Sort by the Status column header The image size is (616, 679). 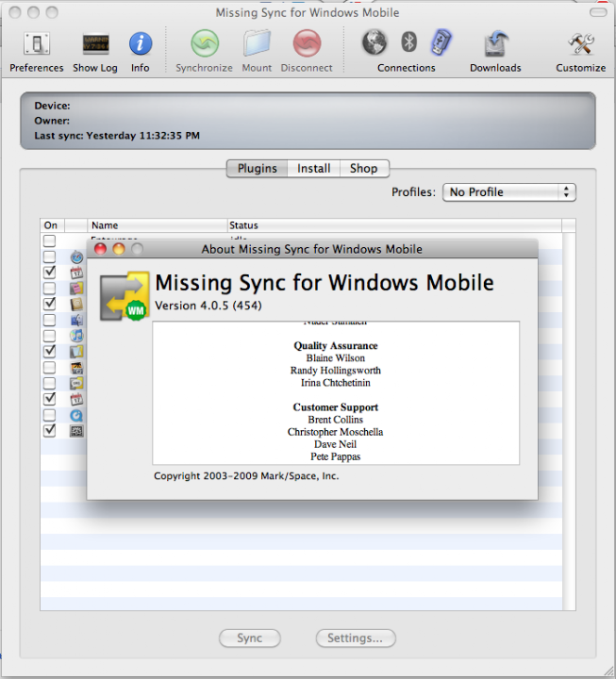394,225
